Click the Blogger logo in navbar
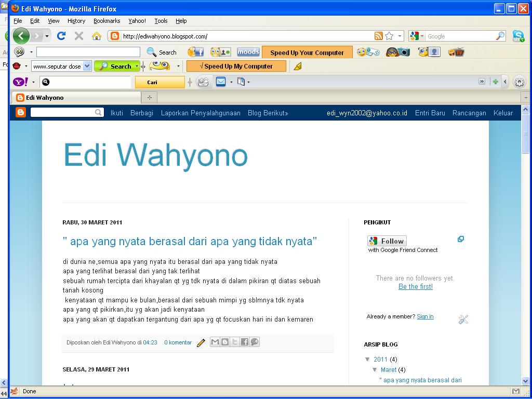This screenshot has width=532, height=399. pyautogui.click(x=21, y=112)
